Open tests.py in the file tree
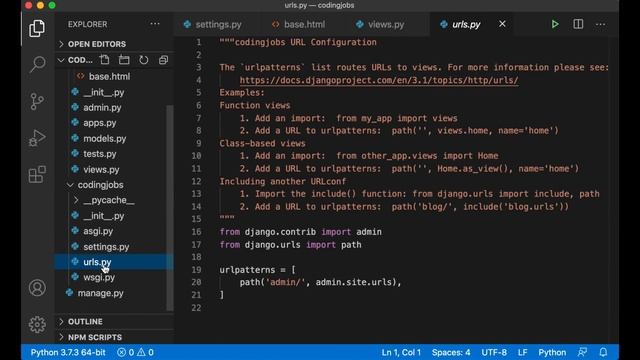 [100, 154]
